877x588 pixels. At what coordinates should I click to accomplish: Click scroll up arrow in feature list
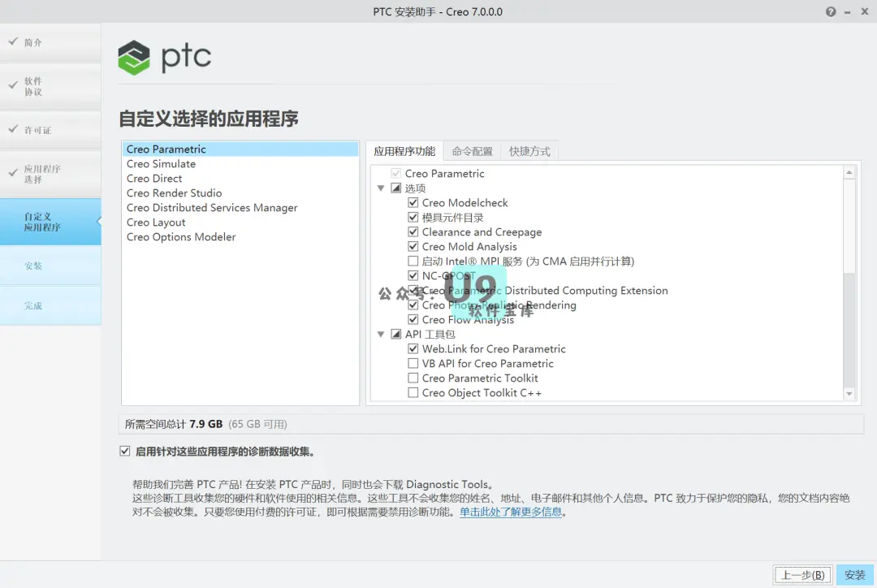click(x=849, y=172)
